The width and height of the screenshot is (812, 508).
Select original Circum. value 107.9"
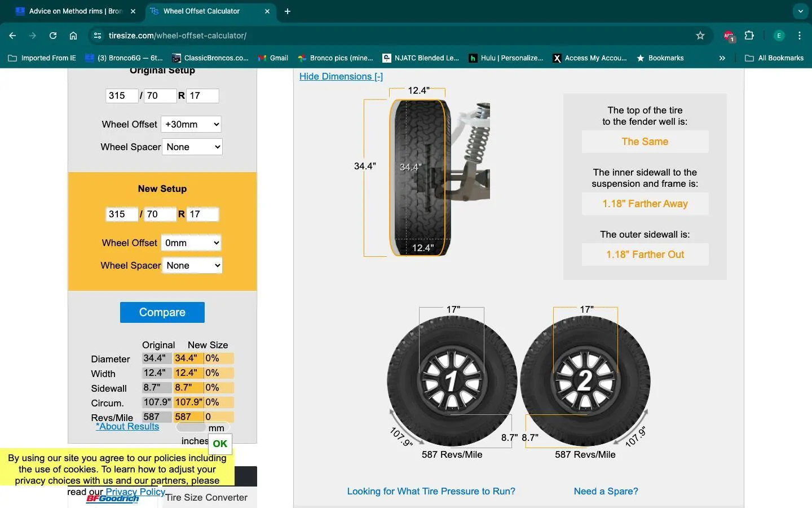click(157, 402)
